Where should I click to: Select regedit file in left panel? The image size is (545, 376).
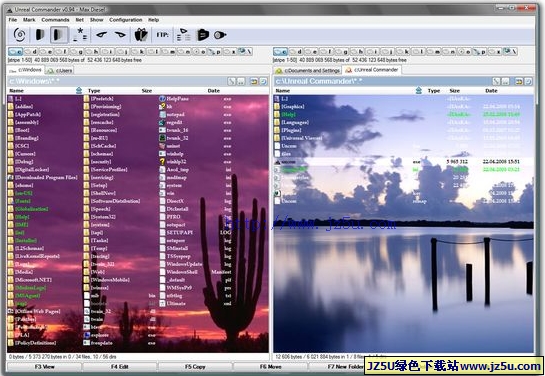tap(171, 122)
